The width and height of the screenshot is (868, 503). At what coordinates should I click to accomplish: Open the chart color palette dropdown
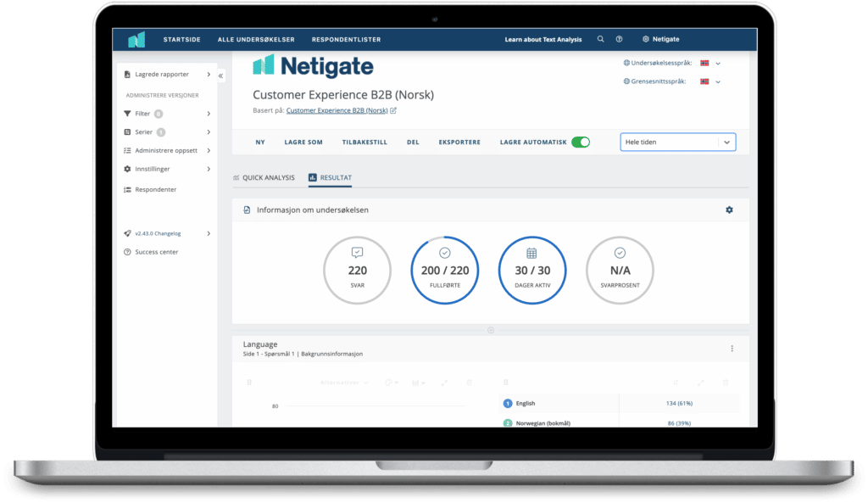point(392,383)
